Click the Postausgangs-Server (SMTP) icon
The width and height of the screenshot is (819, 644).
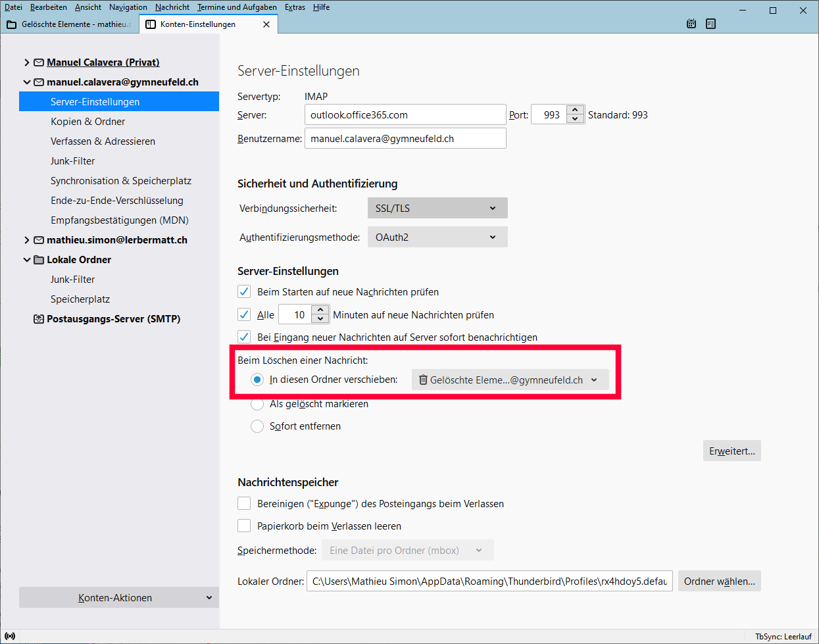39,319
